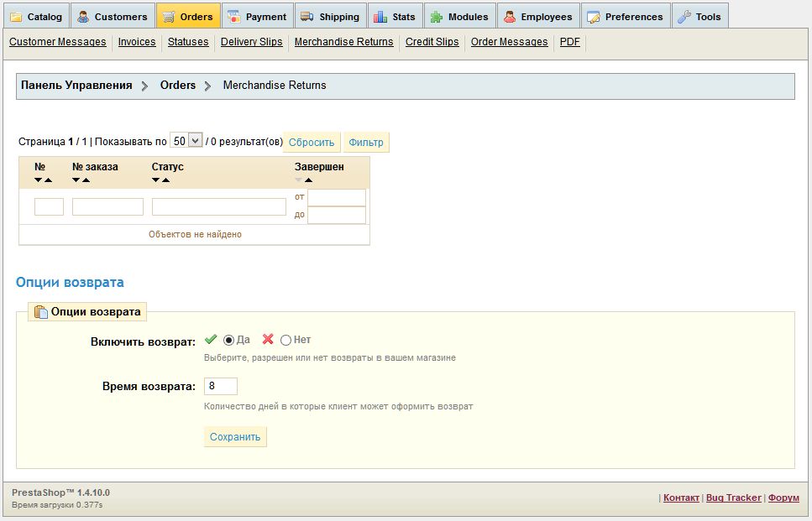
Task: Click the Payment tab icon
Action: pyautogui.click(x=234, y=17)
